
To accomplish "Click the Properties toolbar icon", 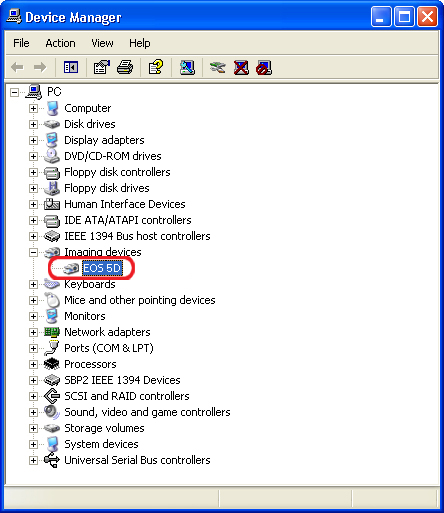I will coord(102,68).
